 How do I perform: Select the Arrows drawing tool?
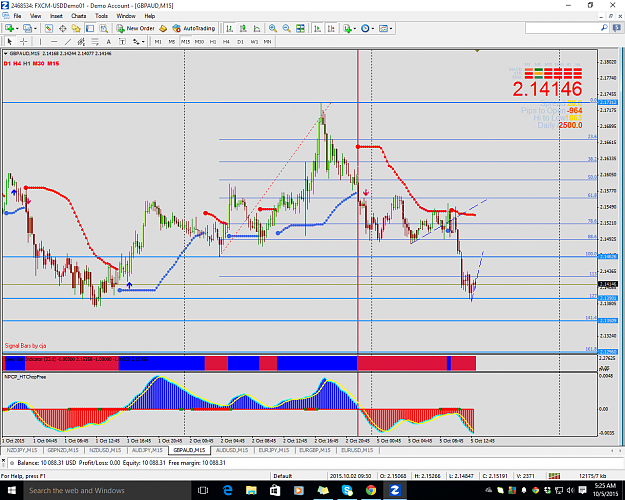pyautogui.click(x=136, y=41)
